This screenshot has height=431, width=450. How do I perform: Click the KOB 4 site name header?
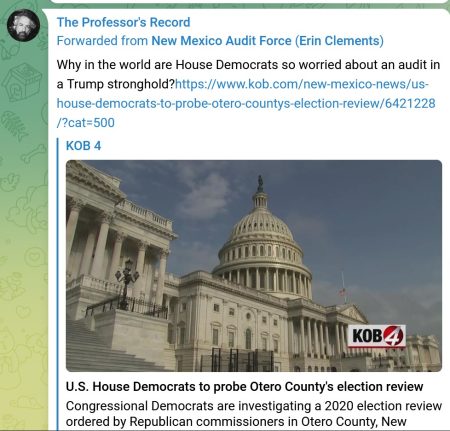pos(83,146)
